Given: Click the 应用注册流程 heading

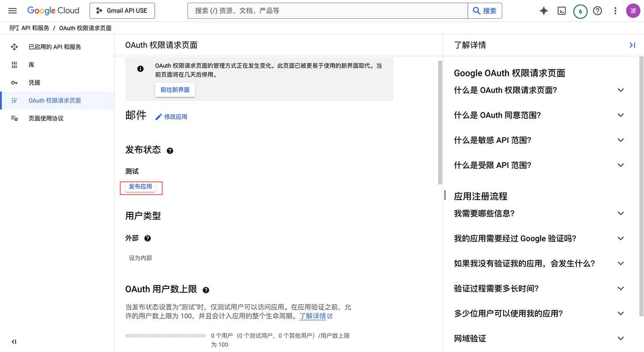Looking at the screenshot, I should (481, 196).
